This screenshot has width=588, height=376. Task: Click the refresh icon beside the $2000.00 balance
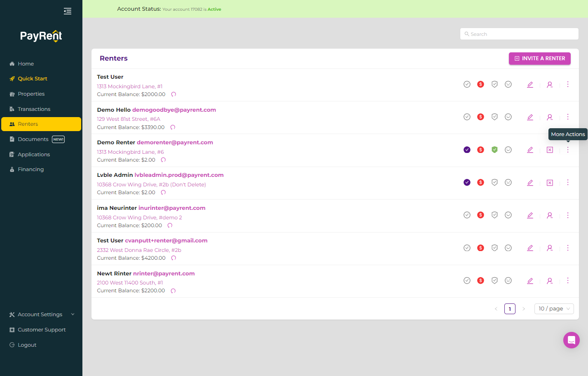tap(173, 94)
